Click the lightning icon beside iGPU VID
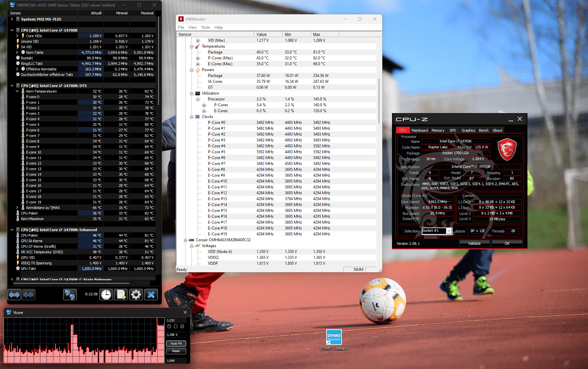 [x=18, y=258]
